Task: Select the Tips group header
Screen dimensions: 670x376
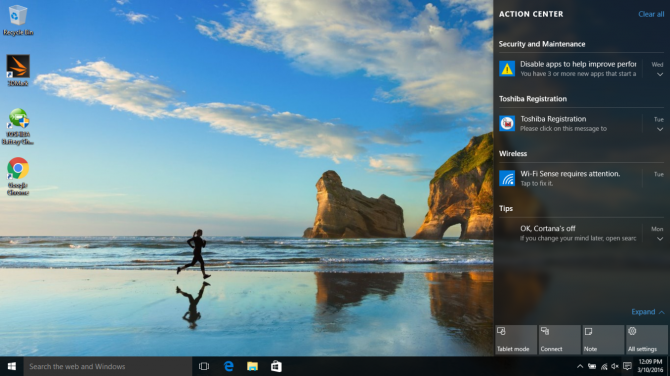Action: tap(506, 209)
